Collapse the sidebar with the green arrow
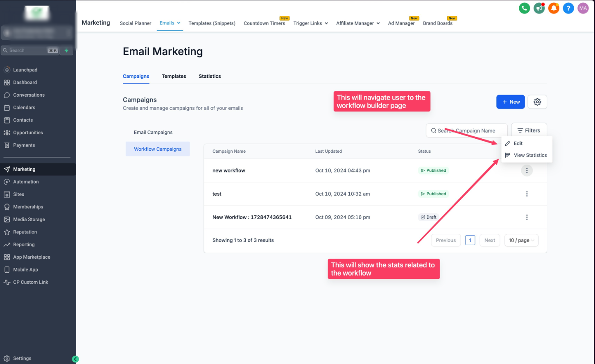 coord(75,359)
